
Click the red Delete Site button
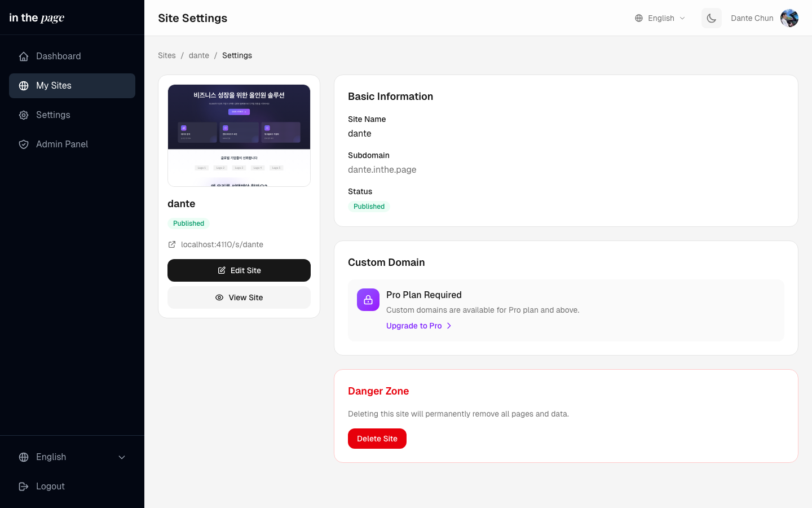(377, 439)
